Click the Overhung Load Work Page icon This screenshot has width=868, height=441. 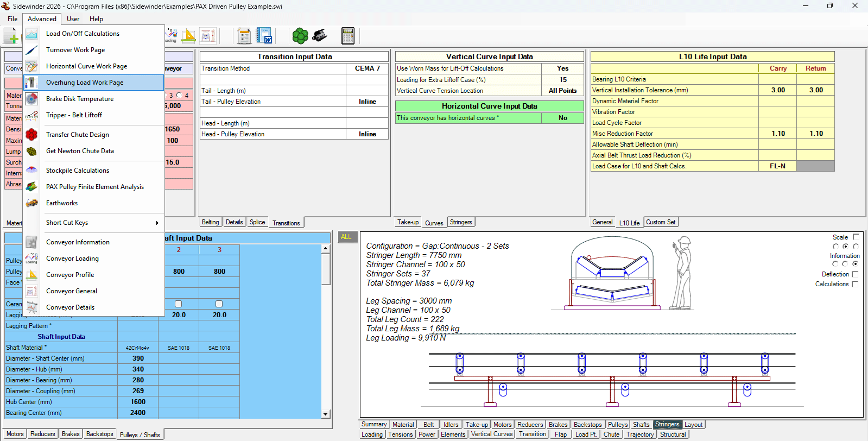(31, 83)
